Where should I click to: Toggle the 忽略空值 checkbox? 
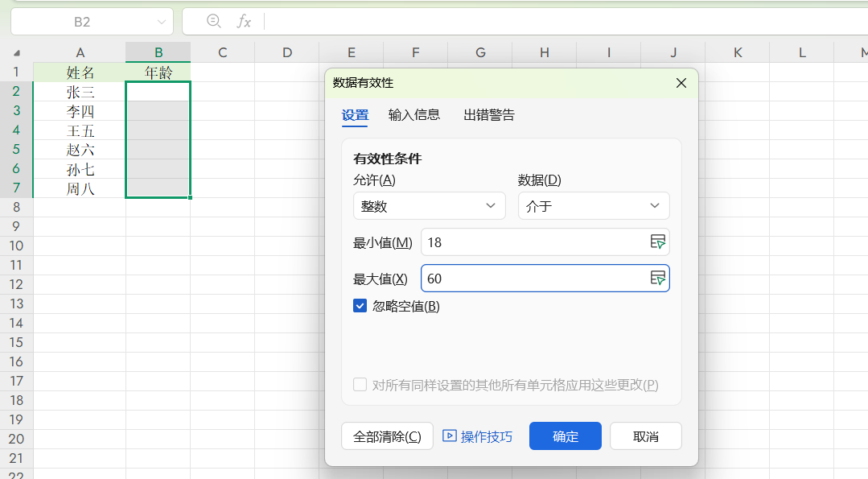tap(360, 306)
